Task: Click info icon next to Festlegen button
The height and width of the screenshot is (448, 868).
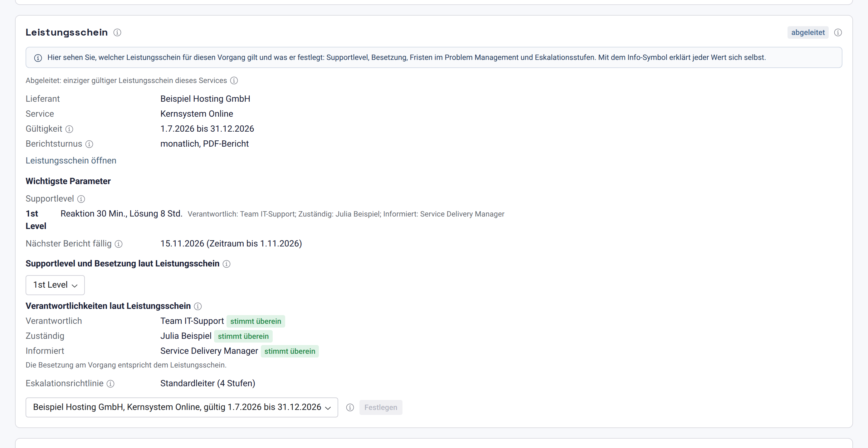Action: [350, 407]
